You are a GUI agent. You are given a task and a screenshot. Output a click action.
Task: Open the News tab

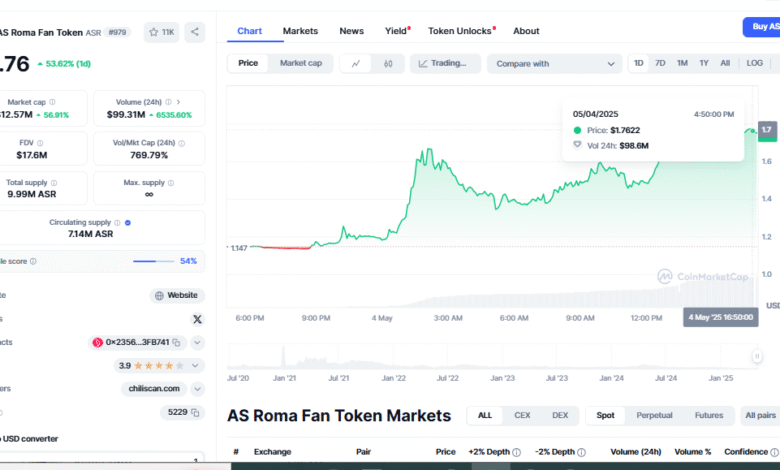click(x=352, y=31)
